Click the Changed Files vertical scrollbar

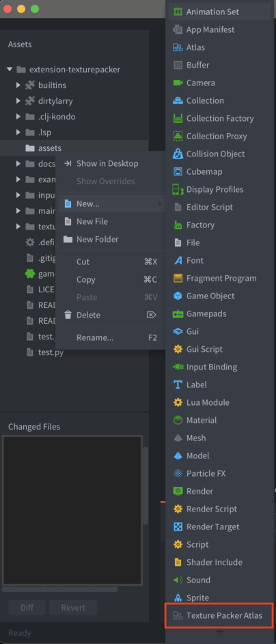coord(146,485)
